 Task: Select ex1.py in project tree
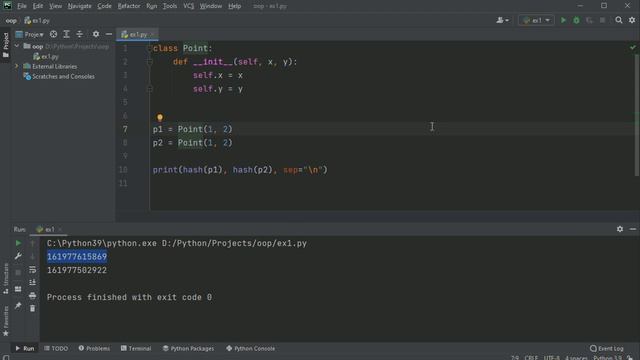point(46,56)
